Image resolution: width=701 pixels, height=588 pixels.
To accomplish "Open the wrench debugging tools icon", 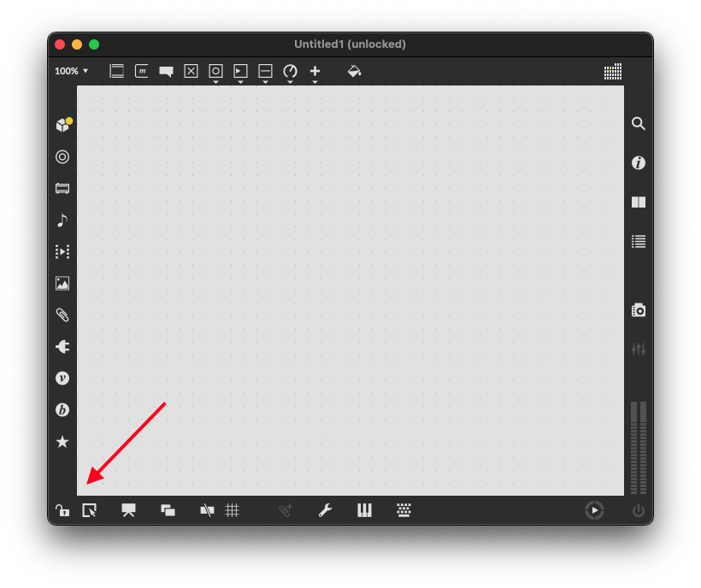I will point(325,510).
